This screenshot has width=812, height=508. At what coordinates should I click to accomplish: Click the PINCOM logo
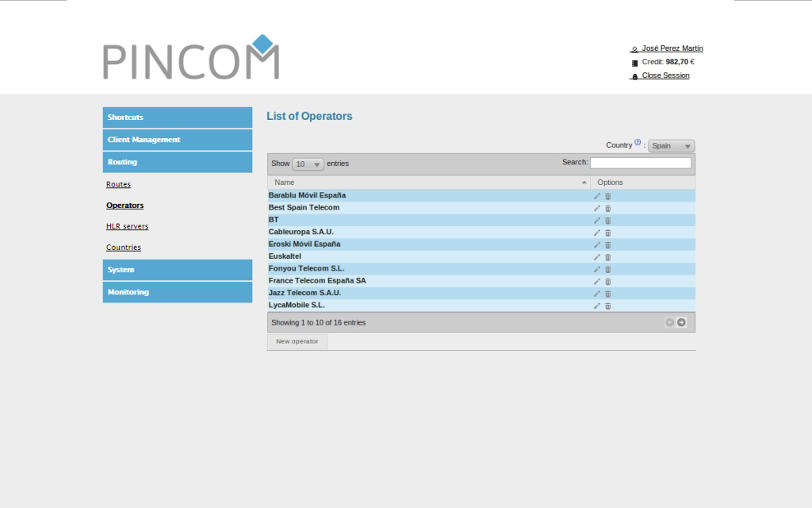pos(191,57)
